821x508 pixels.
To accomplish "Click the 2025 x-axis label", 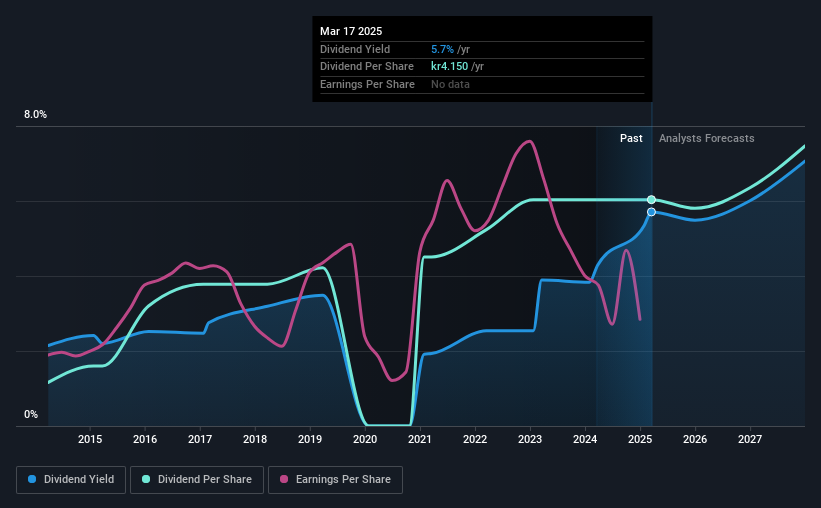I will pos(640,439).
